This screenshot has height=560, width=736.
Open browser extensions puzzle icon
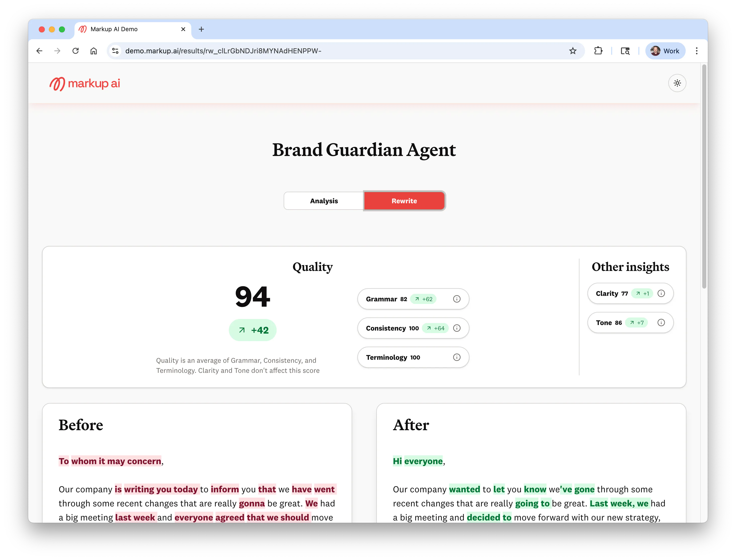click(598, 51)
